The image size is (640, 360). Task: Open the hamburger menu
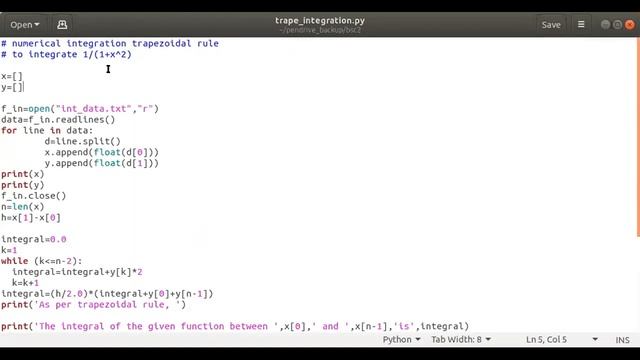pyautogui.click(x=581, y=25)
